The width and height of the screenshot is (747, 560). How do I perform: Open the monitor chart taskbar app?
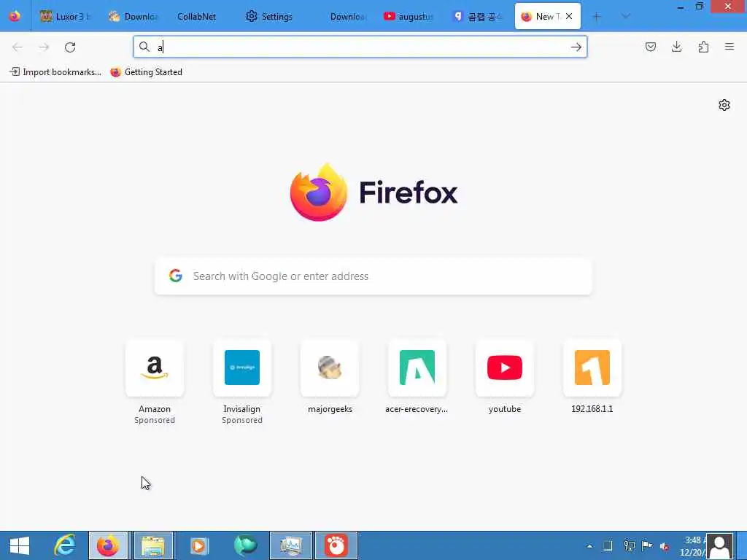290,545
